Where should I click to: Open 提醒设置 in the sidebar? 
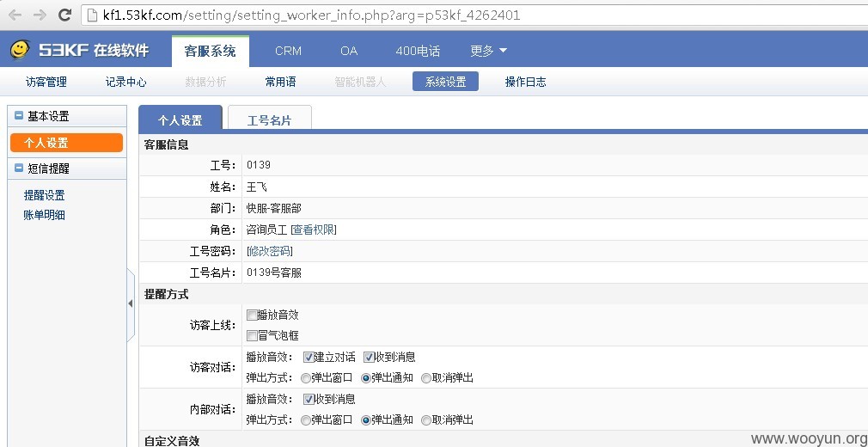45,195
